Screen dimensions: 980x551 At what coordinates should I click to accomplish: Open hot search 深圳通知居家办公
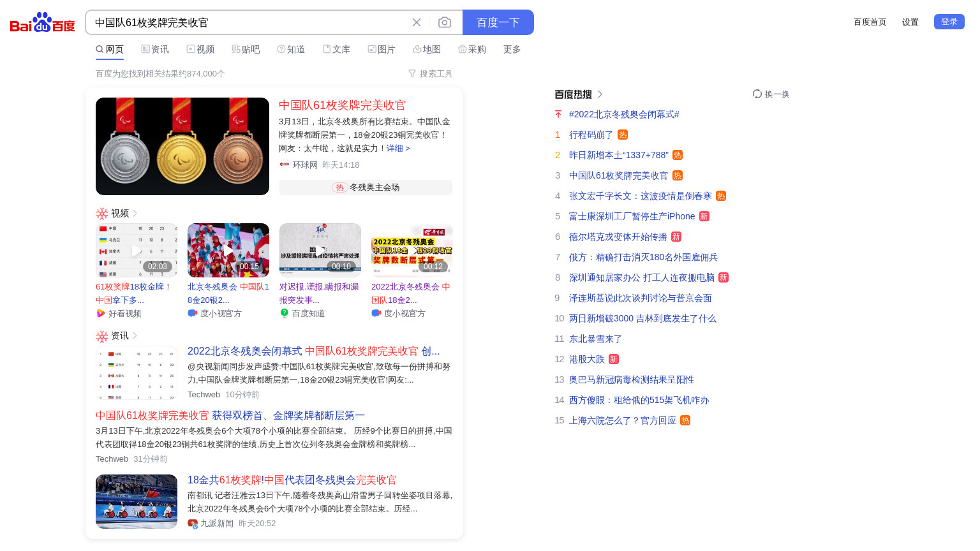coord(642,277)
